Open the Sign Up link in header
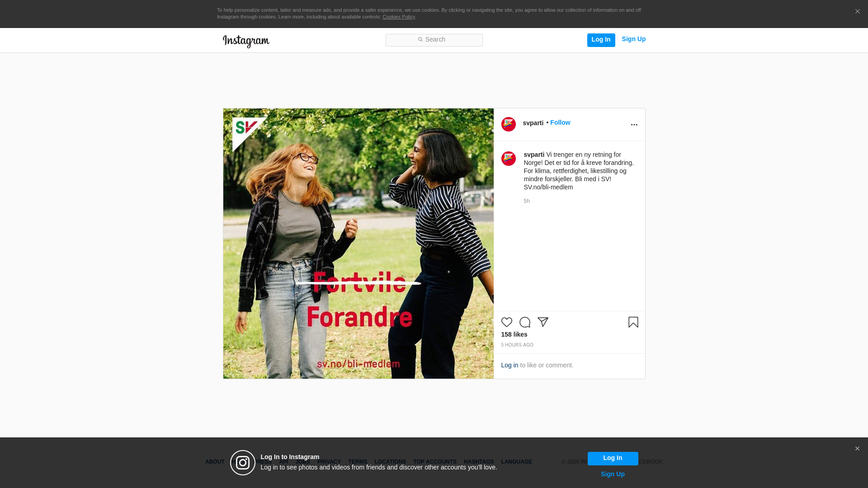868x488 pixels. click(x=633, y=39)
